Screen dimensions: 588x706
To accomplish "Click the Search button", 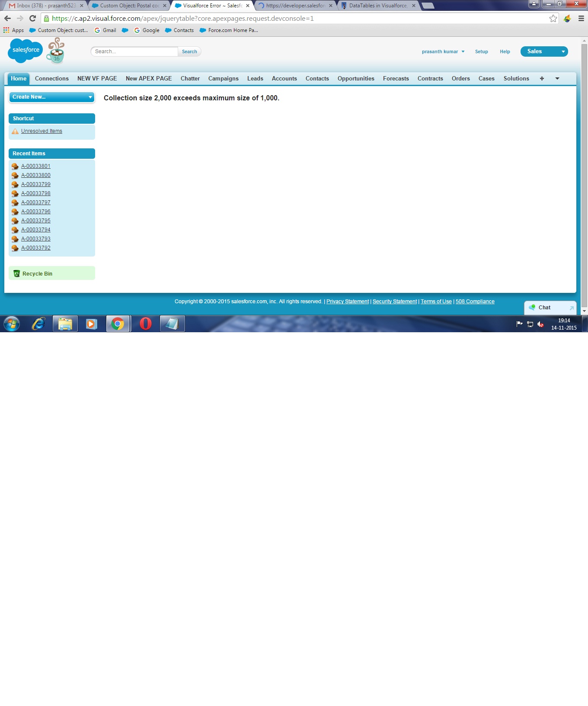I will coord(189,51).
